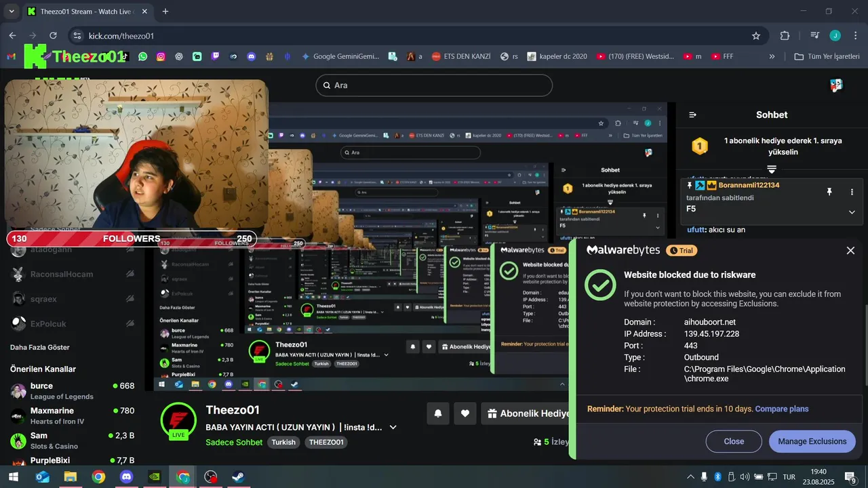Open Sam Slots & Casino channel

pyautogui.click(x=72, y=441)
